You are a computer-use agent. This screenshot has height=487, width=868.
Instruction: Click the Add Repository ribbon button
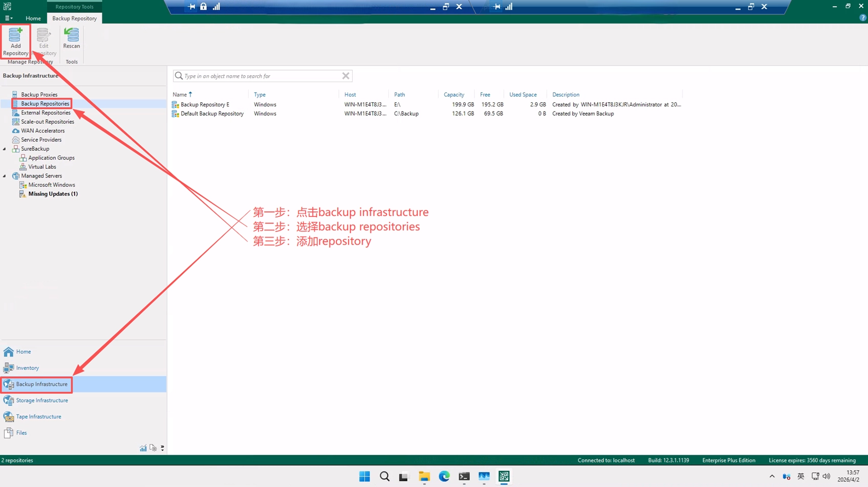click(x=15, y=41)
